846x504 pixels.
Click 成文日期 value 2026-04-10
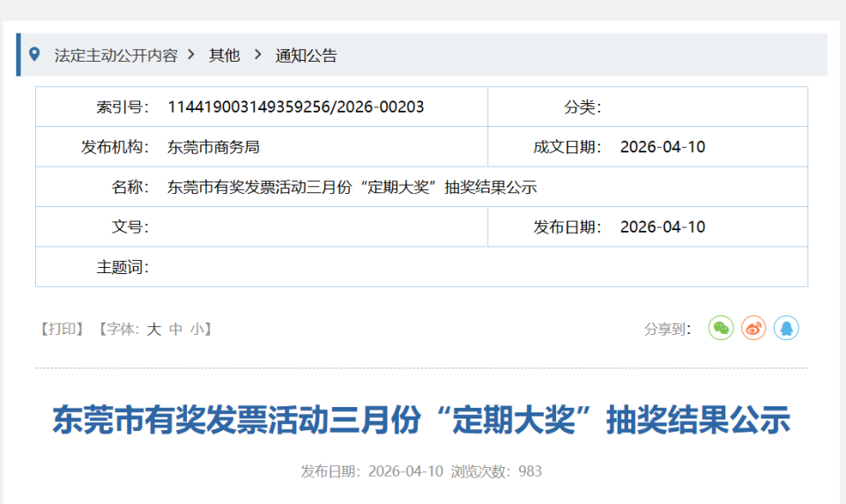[663, 147]
